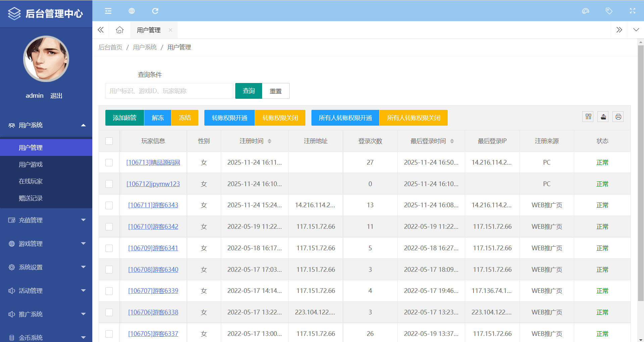Click the globe icon in the top bar
The width and height of the screenshot is (644, 342).
(x=132, y=11)
